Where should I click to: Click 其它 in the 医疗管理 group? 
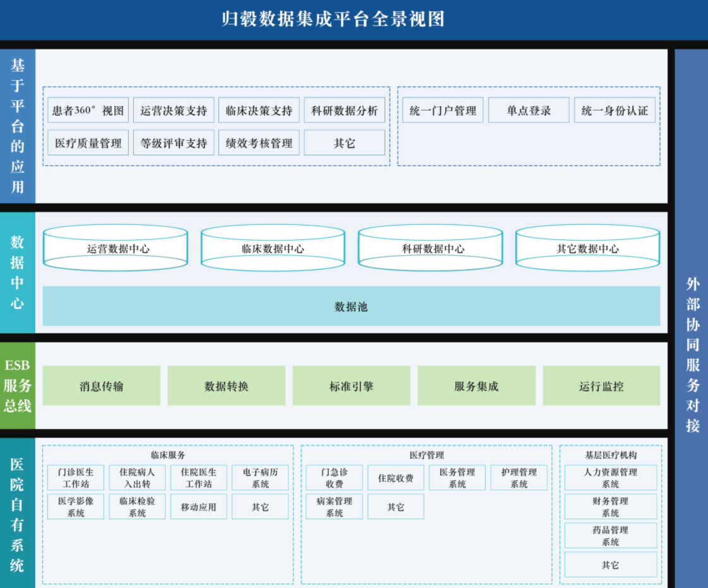click(395, 507)
